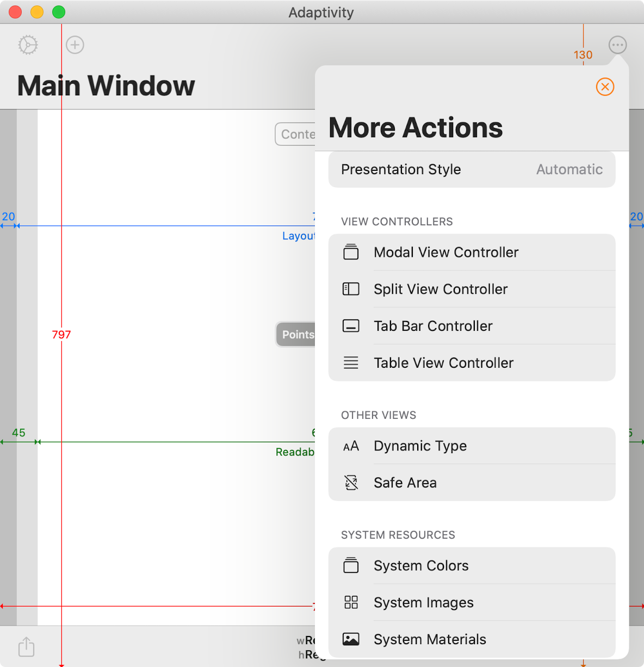
Task: Click the Safe Area icon
Action: (351, 483)
